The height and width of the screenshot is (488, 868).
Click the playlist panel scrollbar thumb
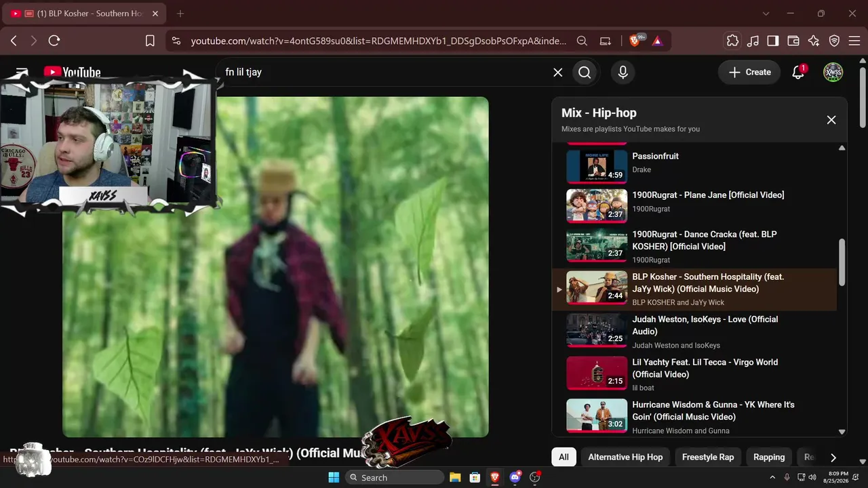coord(842,262)
